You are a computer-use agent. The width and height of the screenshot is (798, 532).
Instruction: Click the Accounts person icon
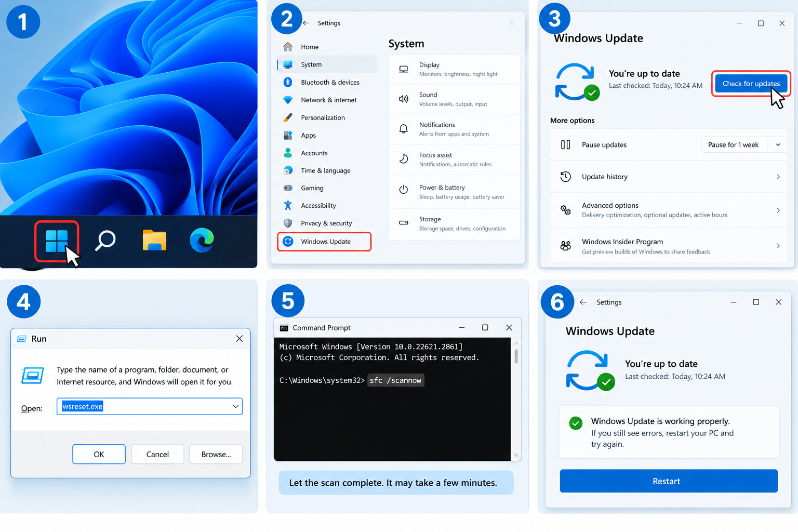[x=288, y=153]
